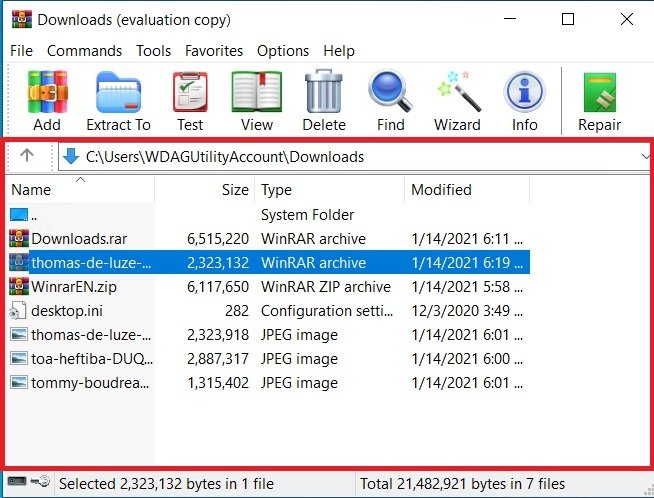
Task: Click the Configuration setti... type text
Action: click(327, 311)
